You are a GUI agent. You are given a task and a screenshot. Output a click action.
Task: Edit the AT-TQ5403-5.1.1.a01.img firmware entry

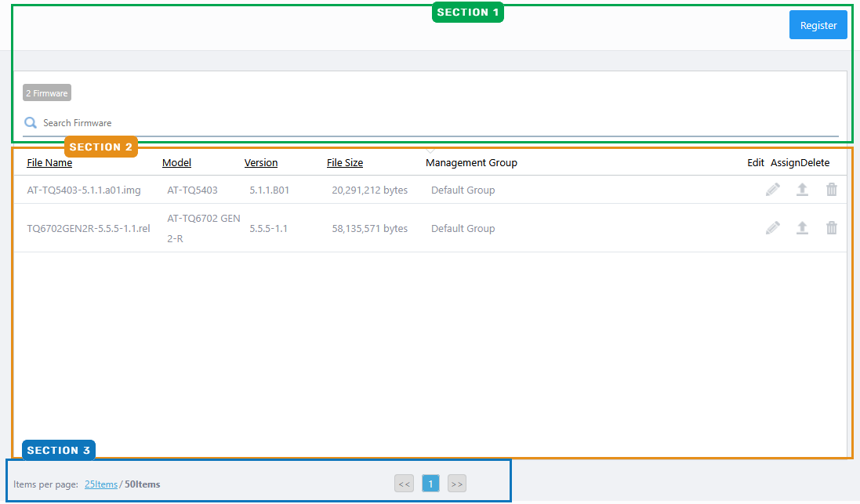[x=773, y=190]
